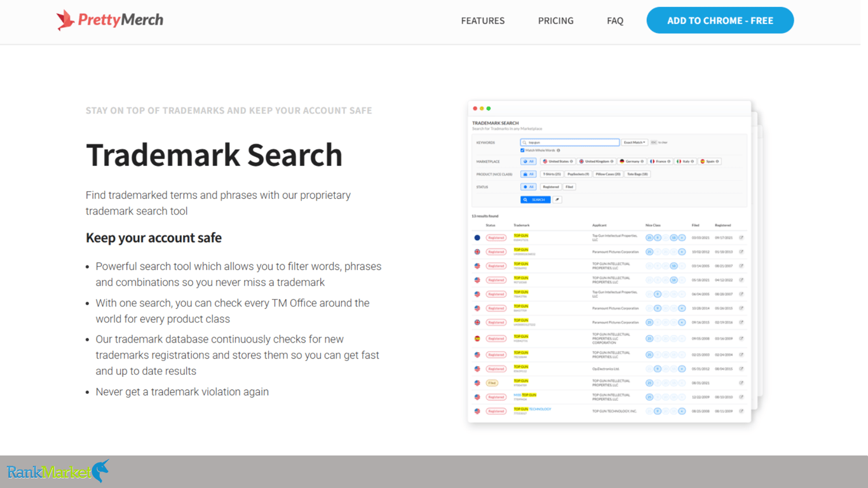Filter by Tote Bags (18) product class
Image resolution: width=868 pixels, height=488 pixels.
click(x=637, y=174)
